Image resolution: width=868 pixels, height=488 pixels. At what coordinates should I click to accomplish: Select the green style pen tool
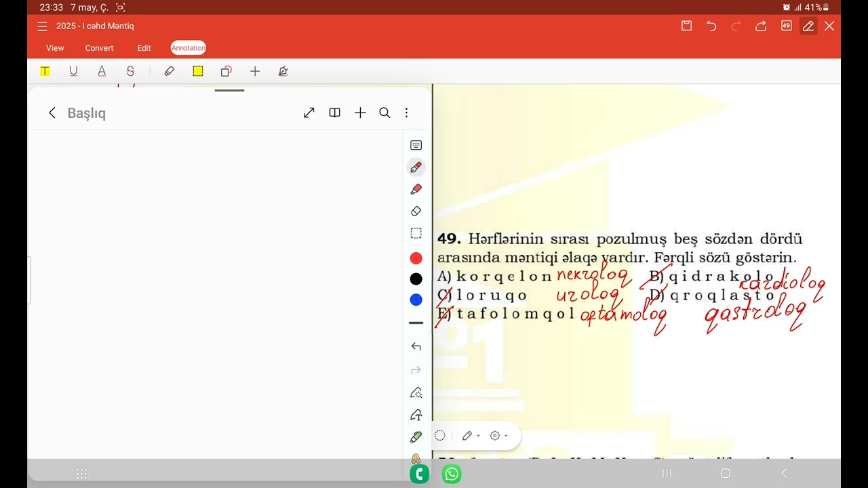tap(416, 437)
